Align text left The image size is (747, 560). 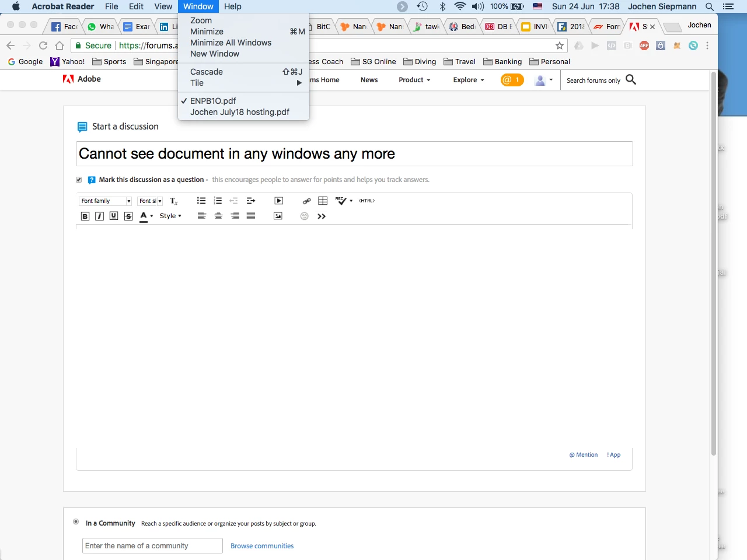pyautogui.click(x=202, y=216)
